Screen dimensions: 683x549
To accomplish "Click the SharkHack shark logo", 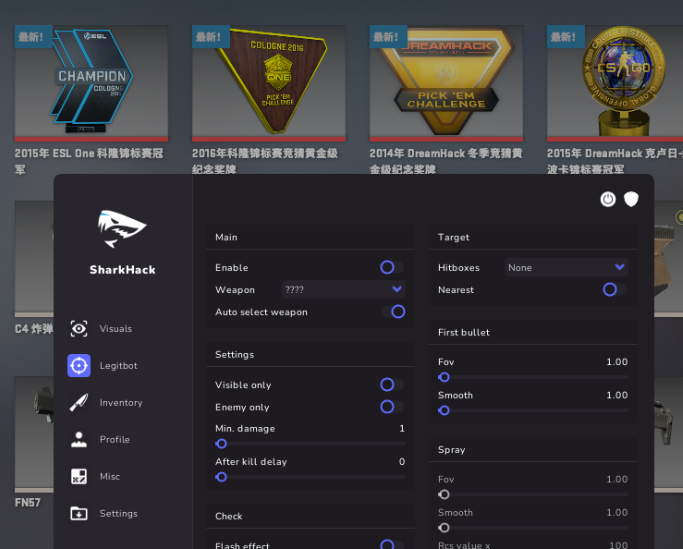I will click(x=122, y=229).
